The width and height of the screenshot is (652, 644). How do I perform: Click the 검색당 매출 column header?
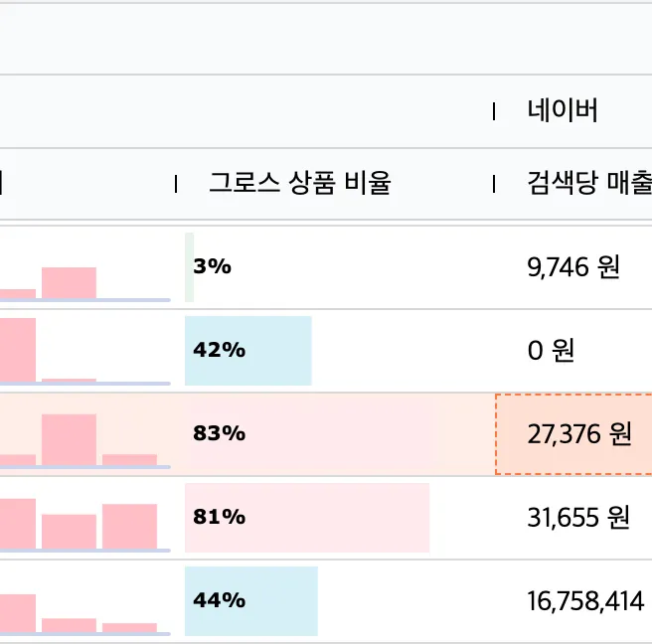pos(588,183)
